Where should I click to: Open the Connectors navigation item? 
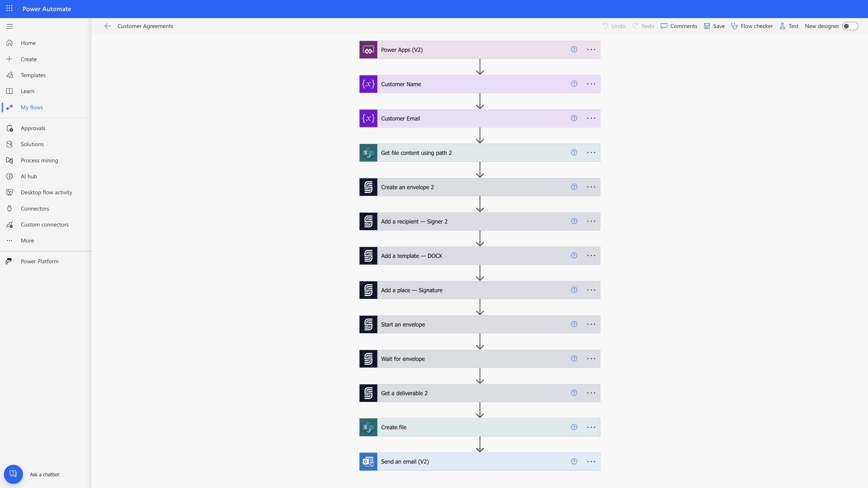click(35, 208)
